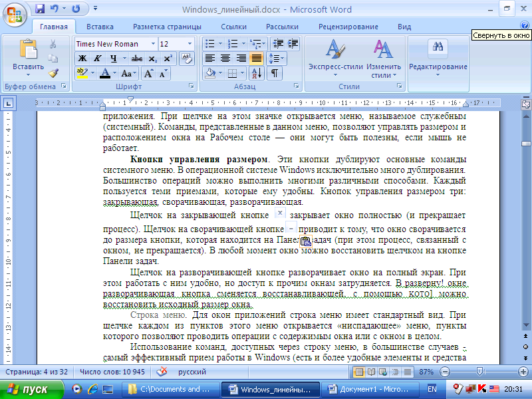The image size is (532, 399).
Task: Click Число слов: 10 945 in status bar
Action: click(112, 372)
